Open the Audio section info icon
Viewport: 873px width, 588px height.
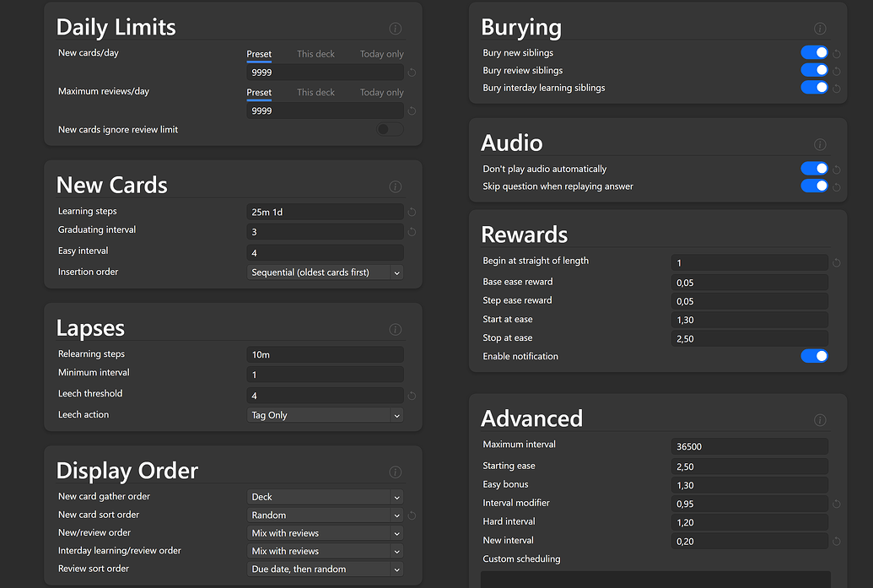[819, 143]
